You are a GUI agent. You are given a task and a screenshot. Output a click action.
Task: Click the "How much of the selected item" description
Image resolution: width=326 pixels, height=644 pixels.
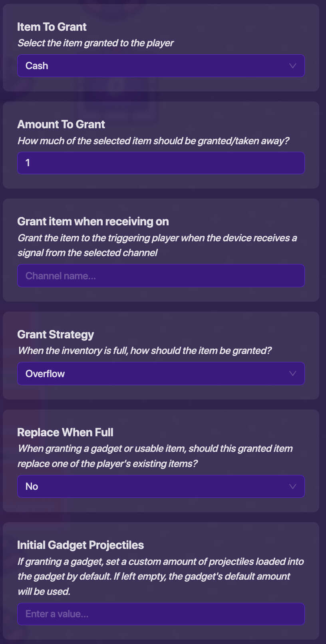point(153,141)
